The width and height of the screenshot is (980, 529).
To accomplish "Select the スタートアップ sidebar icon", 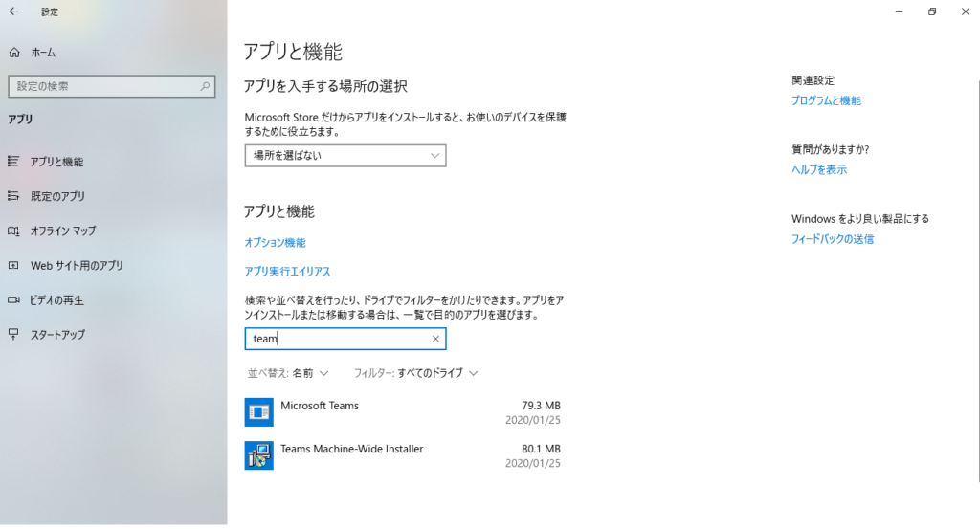I will point(13,334).
